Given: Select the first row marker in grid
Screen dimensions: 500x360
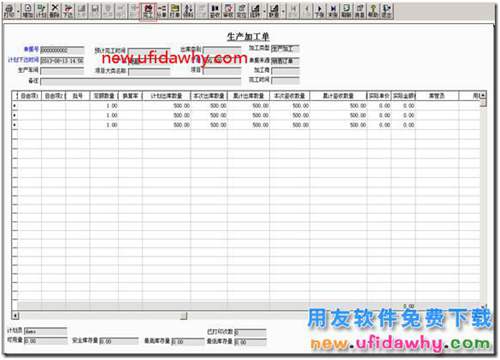Looking at the screenshot, I should click(x=15, y=106).
